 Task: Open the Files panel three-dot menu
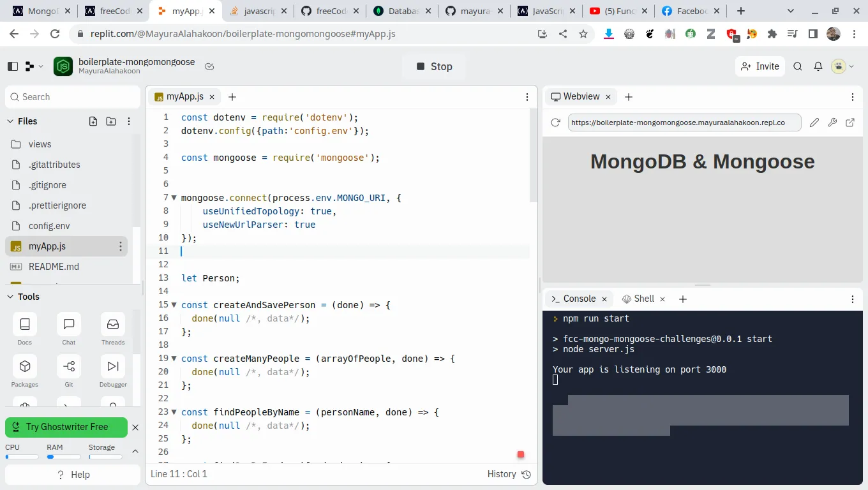pyautogui.click(x=129, y=121)
